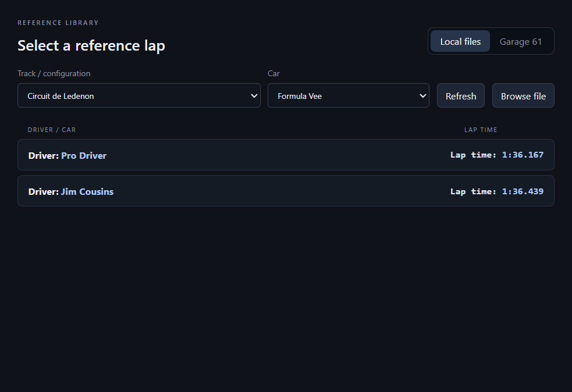Image resolution: width=572 pixels, height=392 pixels.
Task: Open the Car dropdown showing Formula Vee
Action: (x=349, y=95)
